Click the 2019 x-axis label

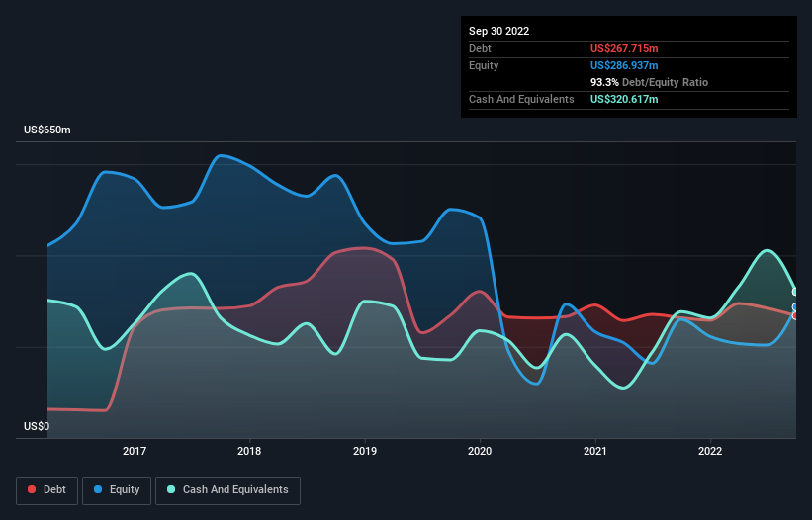(x=365, y=451)
